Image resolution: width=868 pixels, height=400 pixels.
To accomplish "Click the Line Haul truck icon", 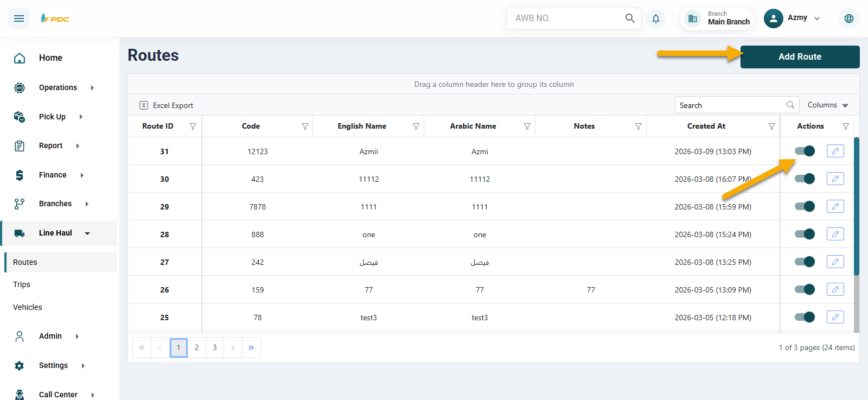I will (x=20, y=233).
